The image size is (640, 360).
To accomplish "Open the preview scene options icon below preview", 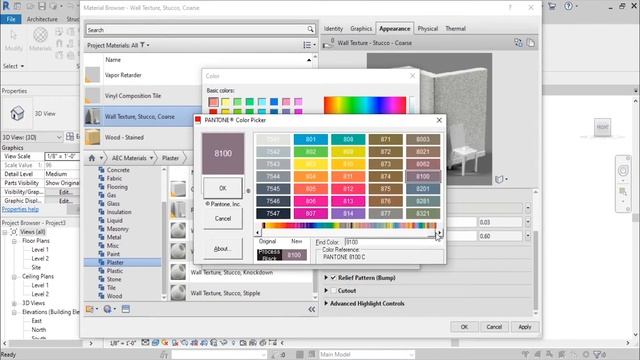I will click(x=500, y=179).
